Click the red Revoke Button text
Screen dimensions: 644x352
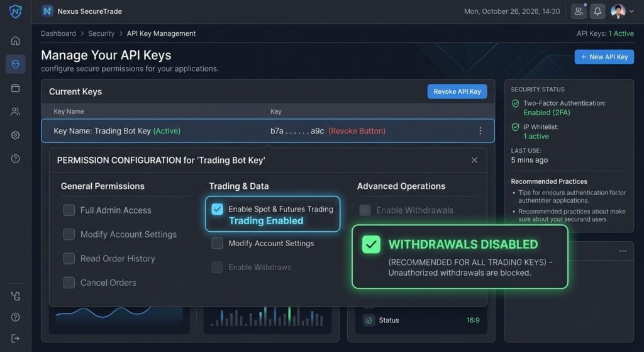[357, 131]
